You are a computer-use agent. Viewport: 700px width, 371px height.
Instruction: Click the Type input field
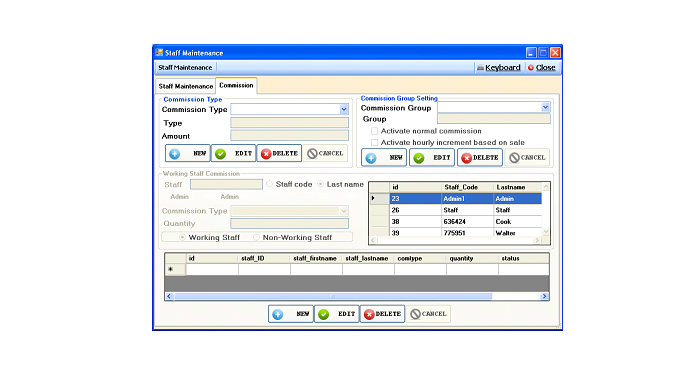click(289, 123)
